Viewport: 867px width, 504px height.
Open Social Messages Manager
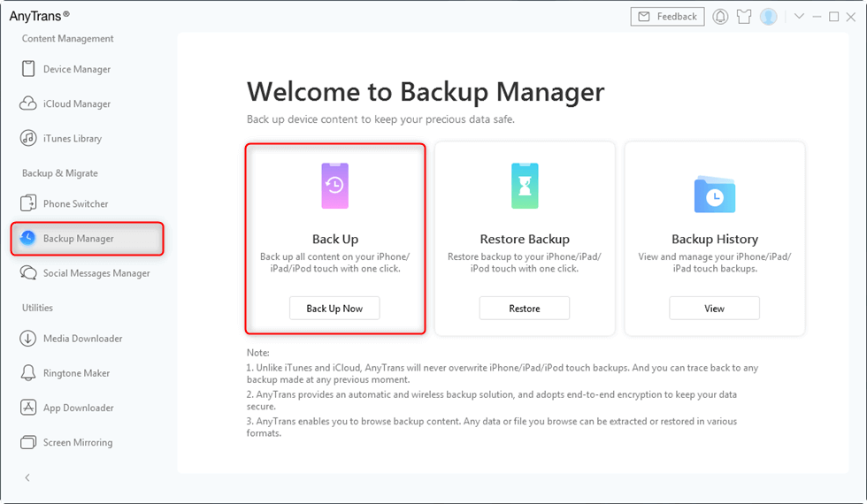(x=96, y=273)
